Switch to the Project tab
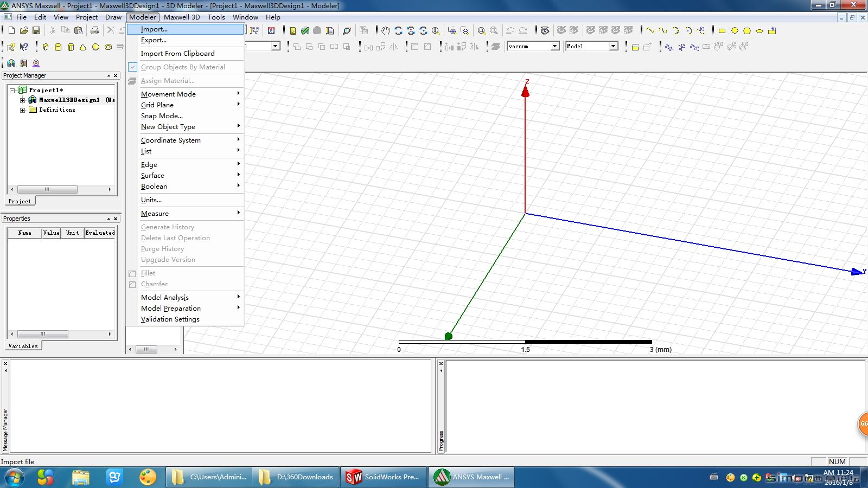 (x=20, y=201)
